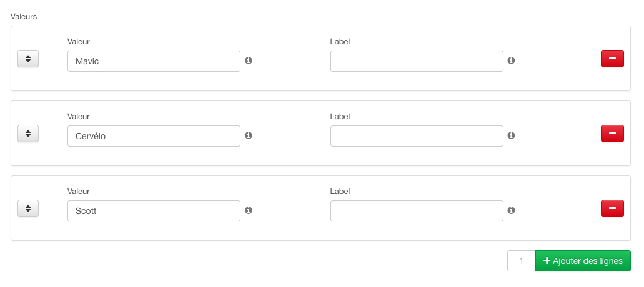This screenshot has height=287, width=644.
Task: Click the empty Label field in the Mavic row
Action: [417, 61]
